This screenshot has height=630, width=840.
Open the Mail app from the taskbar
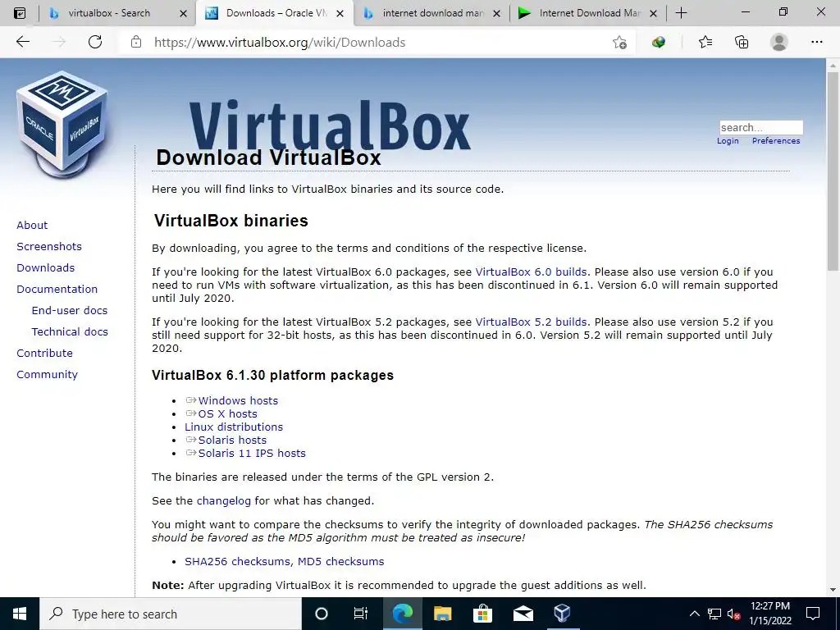pos(523,614)
